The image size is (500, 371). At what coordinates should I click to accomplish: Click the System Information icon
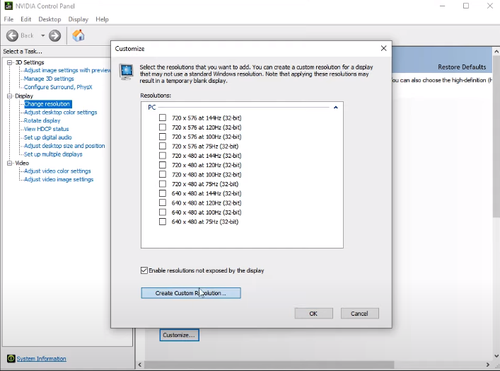coord(11,358)
